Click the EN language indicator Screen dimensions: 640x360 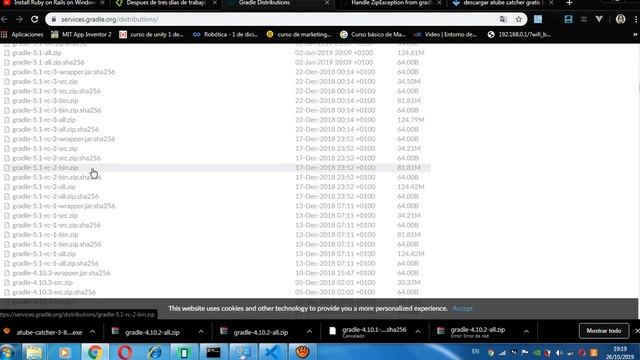tap(476, 351)
